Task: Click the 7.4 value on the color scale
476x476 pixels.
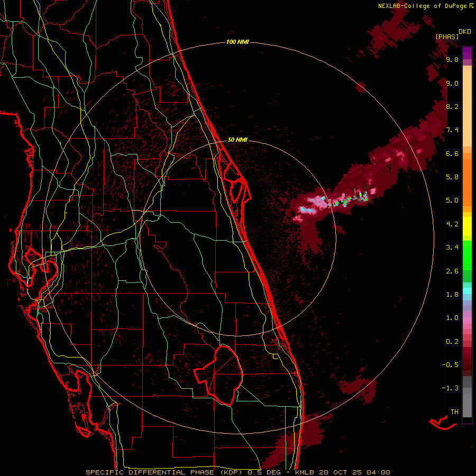Action: (x=452, y=130)
